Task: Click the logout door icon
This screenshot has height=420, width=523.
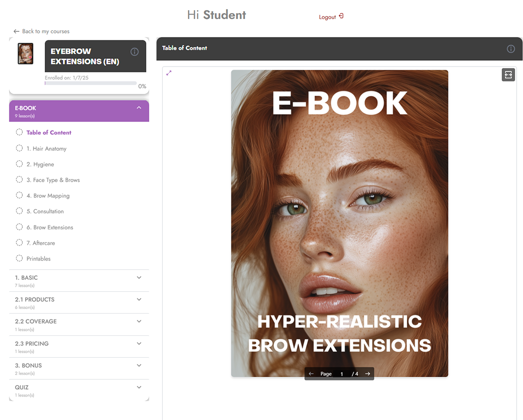Action: point(341,16)
